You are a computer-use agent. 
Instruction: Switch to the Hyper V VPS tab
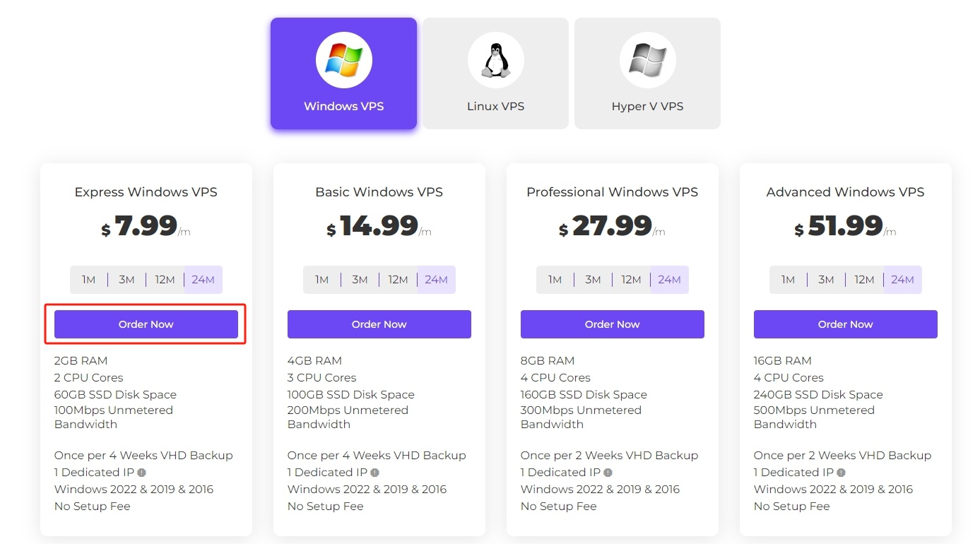[647, 73]
